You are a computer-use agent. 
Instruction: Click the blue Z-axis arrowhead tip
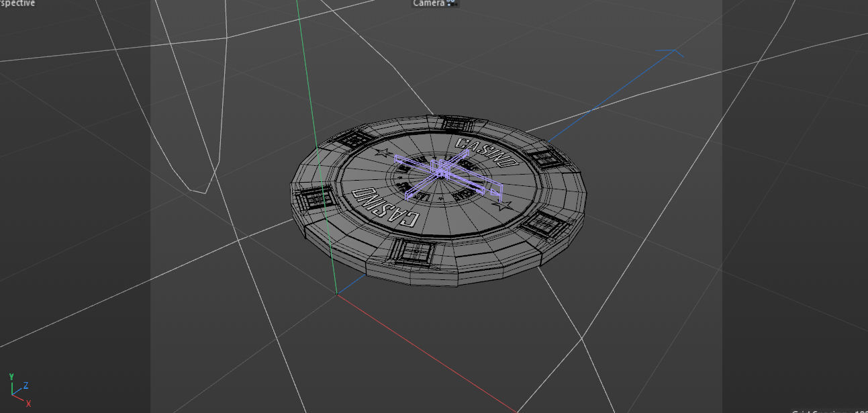coord(674,52)
